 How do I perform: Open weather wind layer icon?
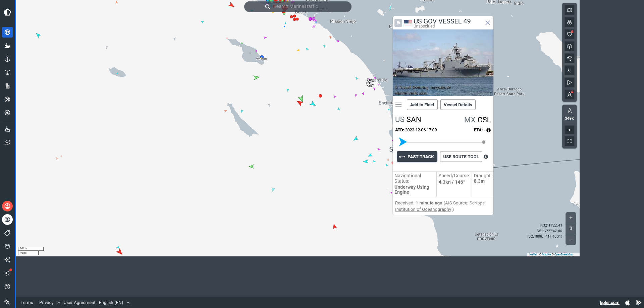[570, 58]
